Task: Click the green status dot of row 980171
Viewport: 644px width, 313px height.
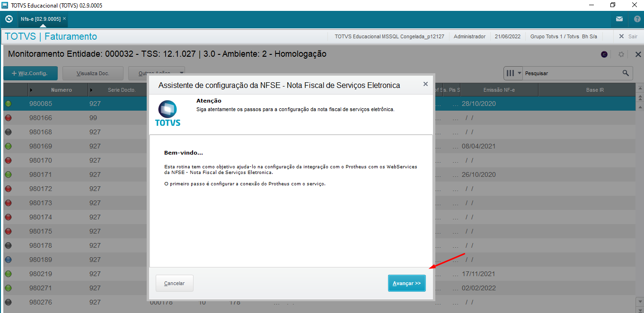Action: pyautogui.click(x=8, y=174)
